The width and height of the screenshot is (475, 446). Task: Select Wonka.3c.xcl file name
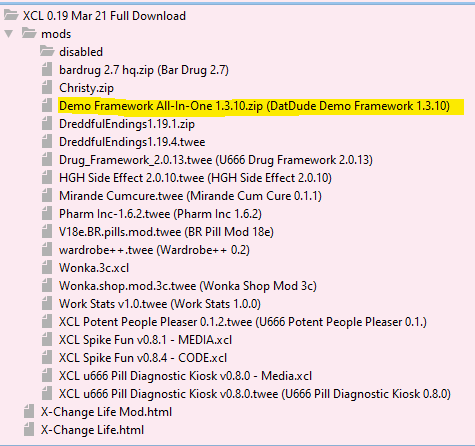point(94,268)
